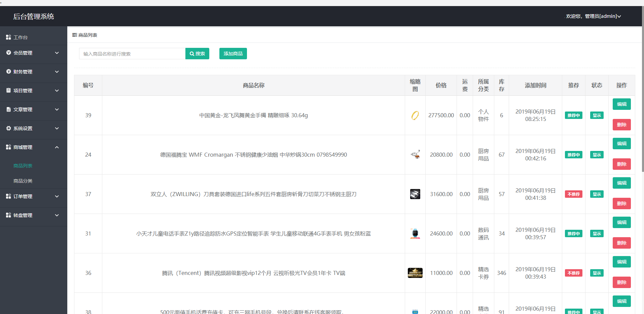Click the 商品列表 list icon in header
644x314 pixels.
point(75,35)
